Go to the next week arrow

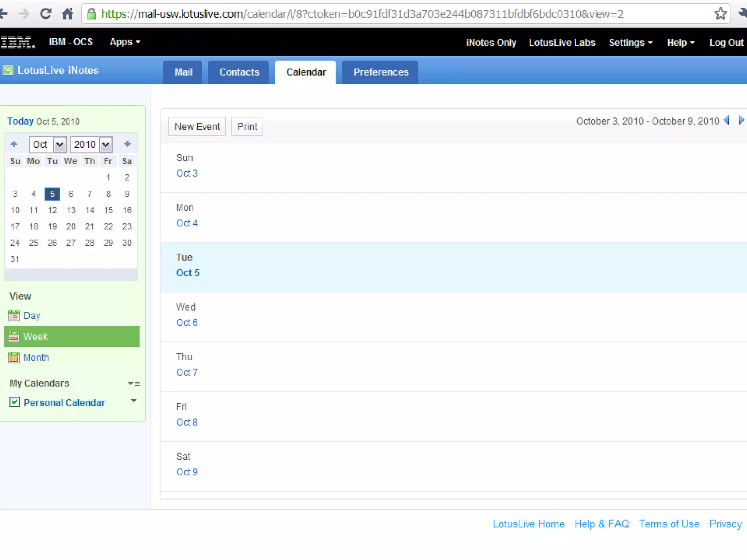tap(741, 120)
